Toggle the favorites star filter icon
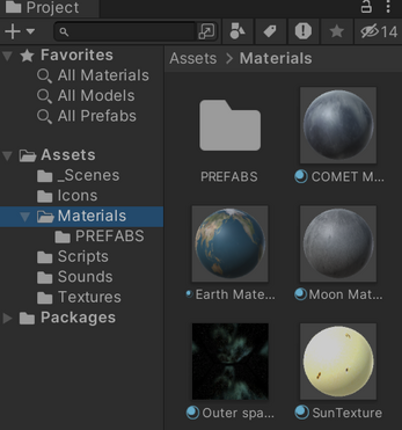This screenshot has width=402, height=430. click(x=336, y=32)
